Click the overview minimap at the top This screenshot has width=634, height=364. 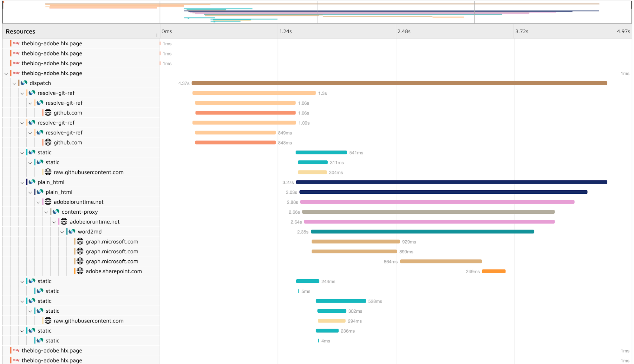pyautogui.click(x=317, y=12)
